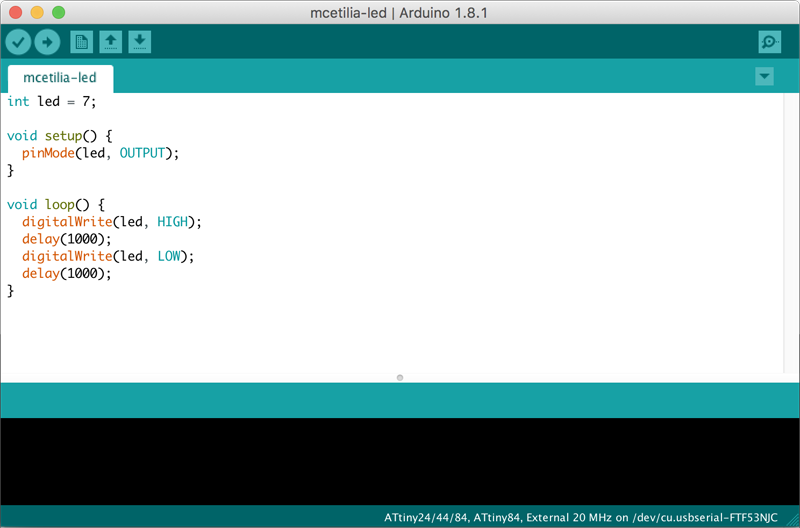
Task: Create a new sketch with the New icon
Action: (x=82, y=42)
